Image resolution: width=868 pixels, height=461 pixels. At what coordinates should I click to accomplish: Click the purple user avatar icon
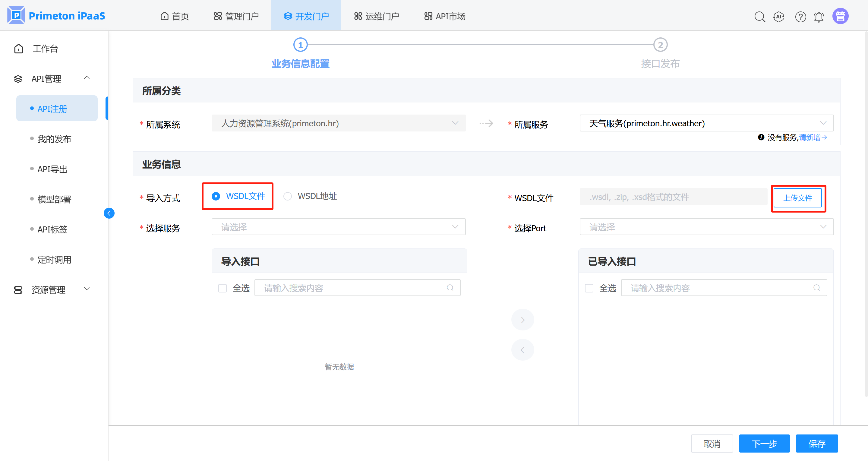point(840,16)
